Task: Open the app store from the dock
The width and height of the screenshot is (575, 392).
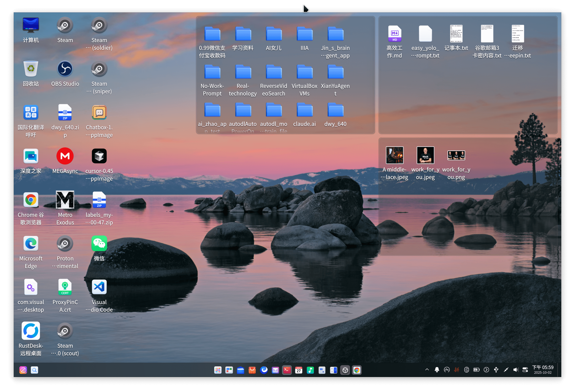Action: click(252, 370)
